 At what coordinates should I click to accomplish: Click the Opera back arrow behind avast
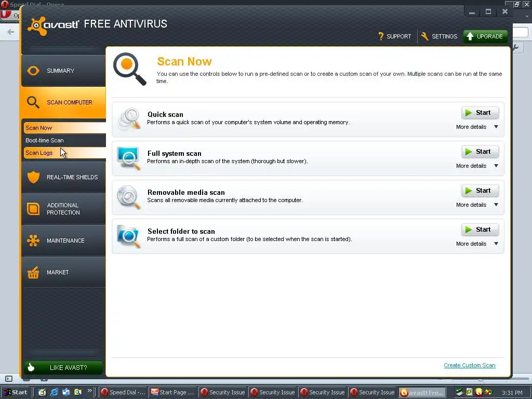click(11, 32)
